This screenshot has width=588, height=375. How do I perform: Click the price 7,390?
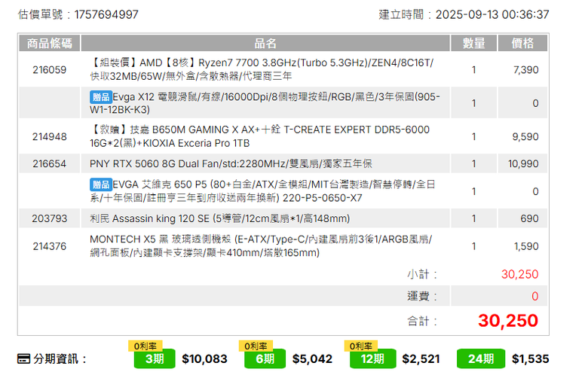tap(525, 70)
